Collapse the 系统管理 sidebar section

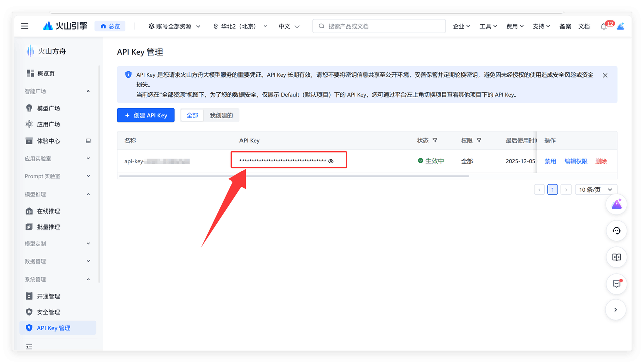click(x=57, y=279)
